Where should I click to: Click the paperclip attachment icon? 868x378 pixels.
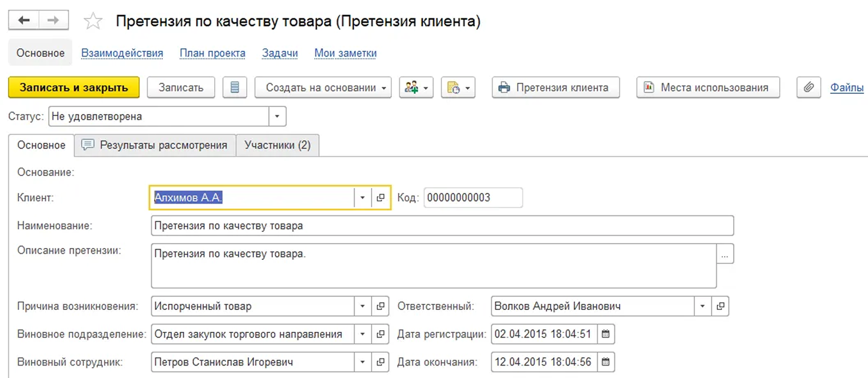(808, 88)
